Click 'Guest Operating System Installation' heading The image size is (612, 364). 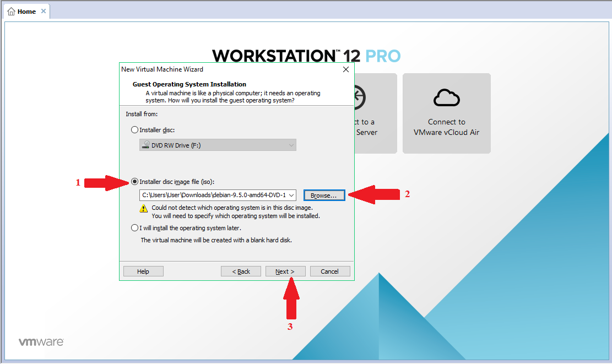[x=189, y=84]
